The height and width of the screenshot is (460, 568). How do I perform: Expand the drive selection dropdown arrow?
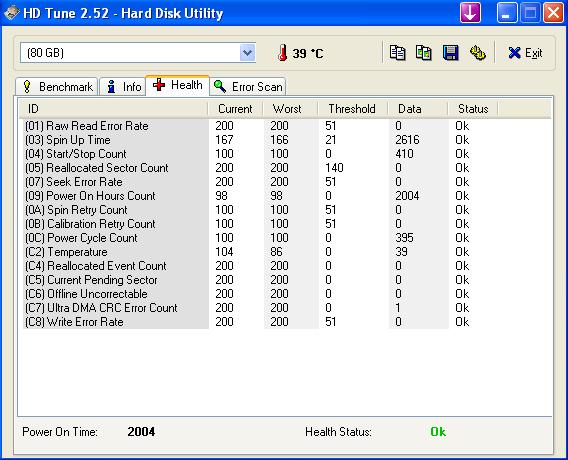click(x=247, y=53)
